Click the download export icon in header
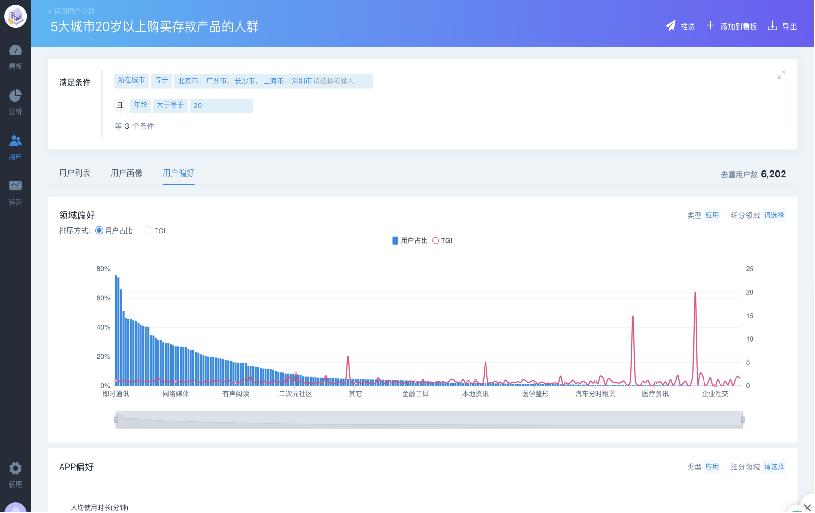The width and height of the screenshot is (815, 513). click(772, 26)
